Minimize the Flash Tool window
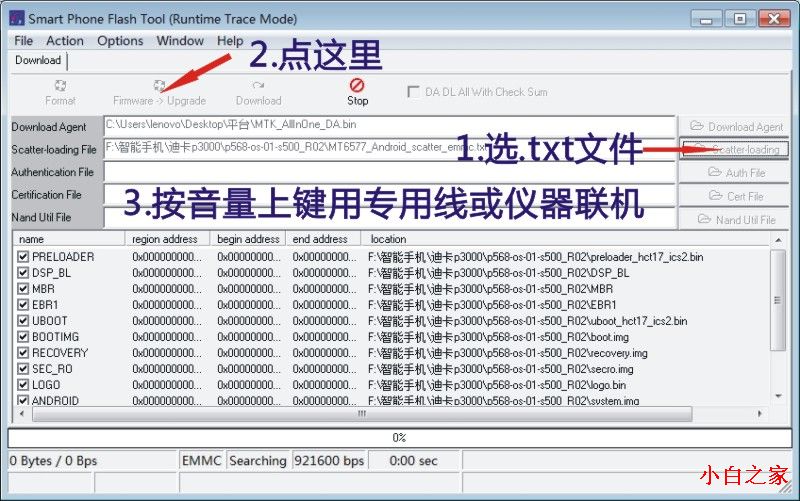The image size is (800, 501). coord(706,19)
